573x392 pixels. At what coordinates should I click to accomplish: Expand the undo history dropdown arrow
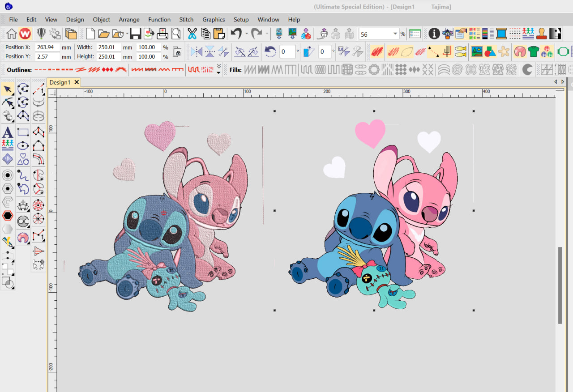pyautogui.click(x=246, y=34)
